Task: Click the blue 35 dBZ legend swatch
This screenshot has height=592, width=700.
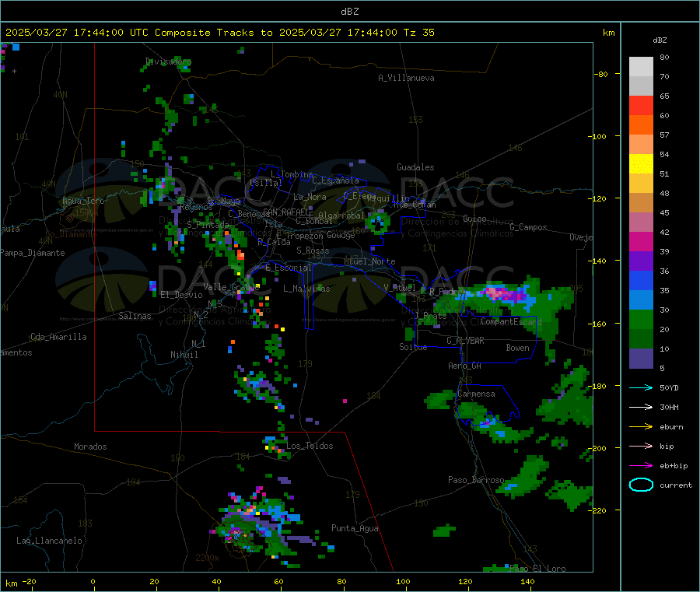Action: click(x=641, y=280)
